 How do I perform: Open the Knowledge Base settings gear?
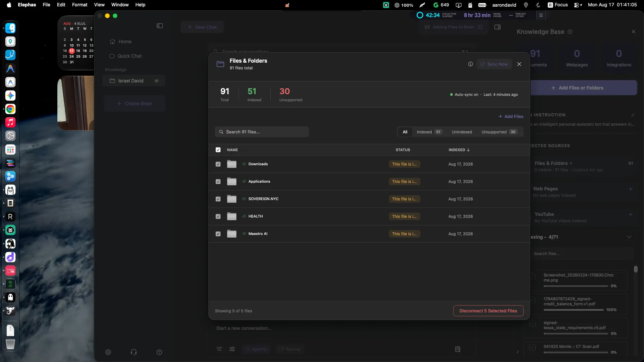570,32
